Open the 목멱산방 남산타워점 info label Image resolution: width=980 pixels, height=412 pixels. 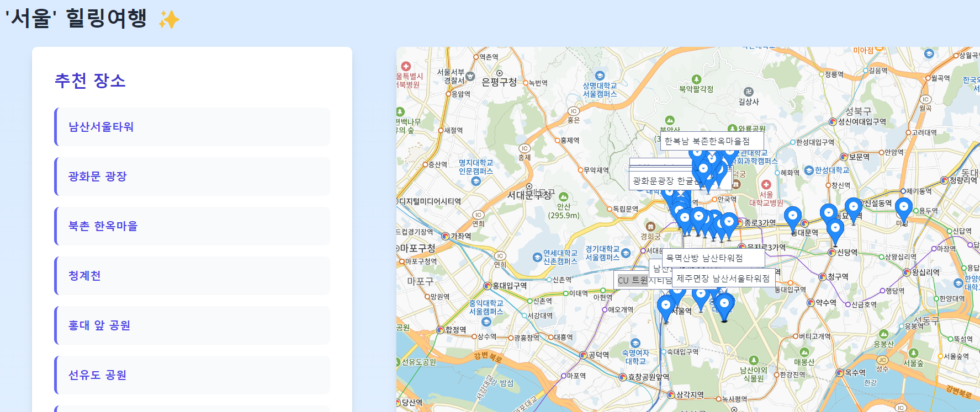pos(713,258)
